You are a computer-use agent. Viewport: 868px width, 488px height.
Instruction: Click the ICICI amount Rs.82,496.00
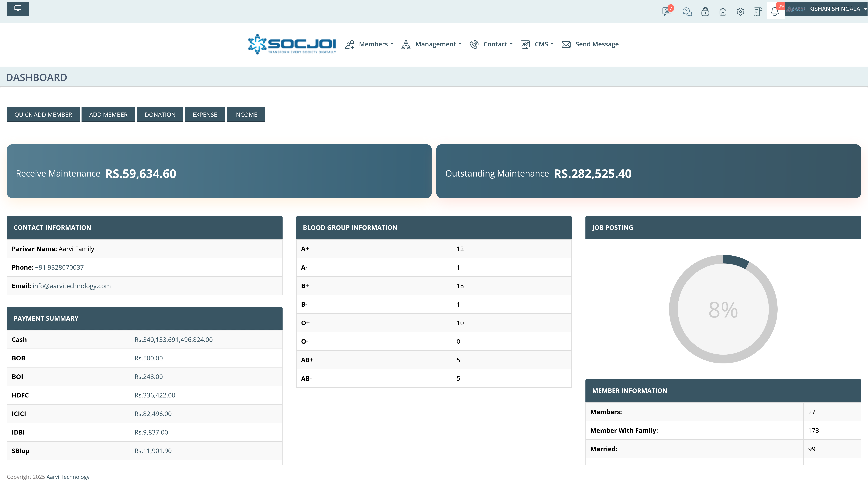click(x=153, y=414)
